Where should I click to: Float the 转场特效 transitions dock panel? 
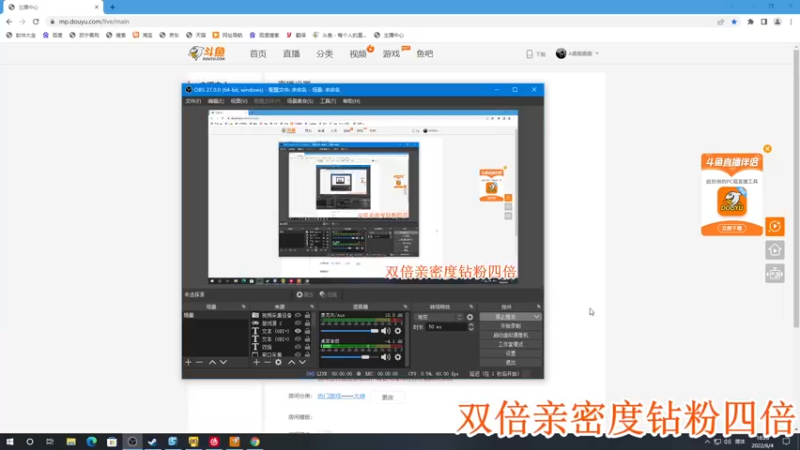pyautogui.click(x=471, y=307)
